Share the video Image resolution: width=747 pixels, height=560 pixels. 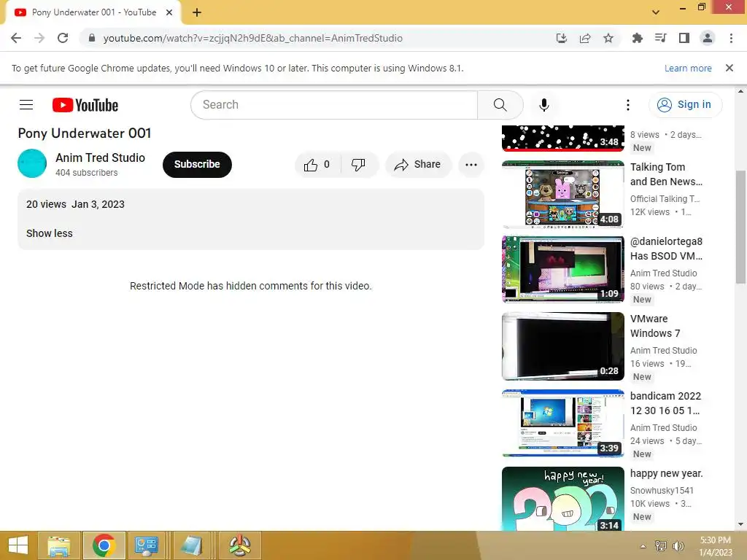418,165
